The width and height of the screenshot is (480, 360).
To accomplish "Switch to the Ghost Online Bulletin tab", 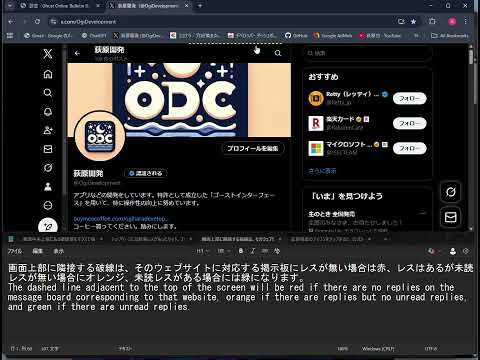I will [x=57, y=6].
